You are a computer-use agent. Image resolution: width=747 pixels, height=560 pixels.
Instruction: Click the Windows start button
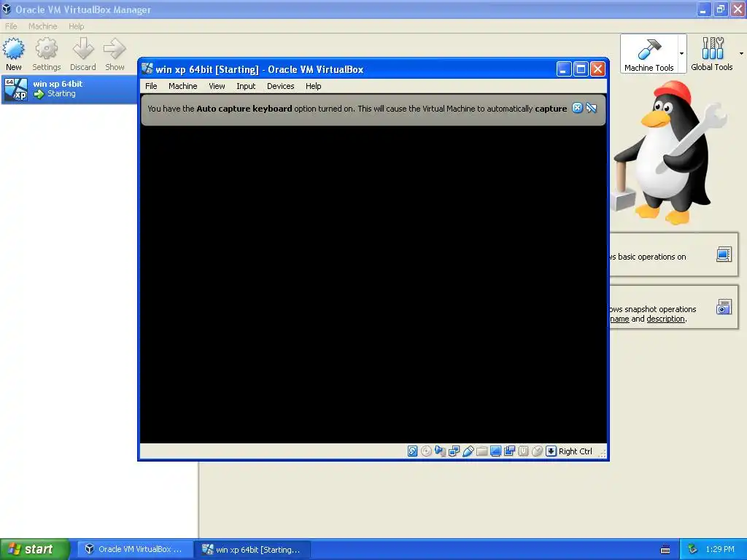tap(35, 549)
